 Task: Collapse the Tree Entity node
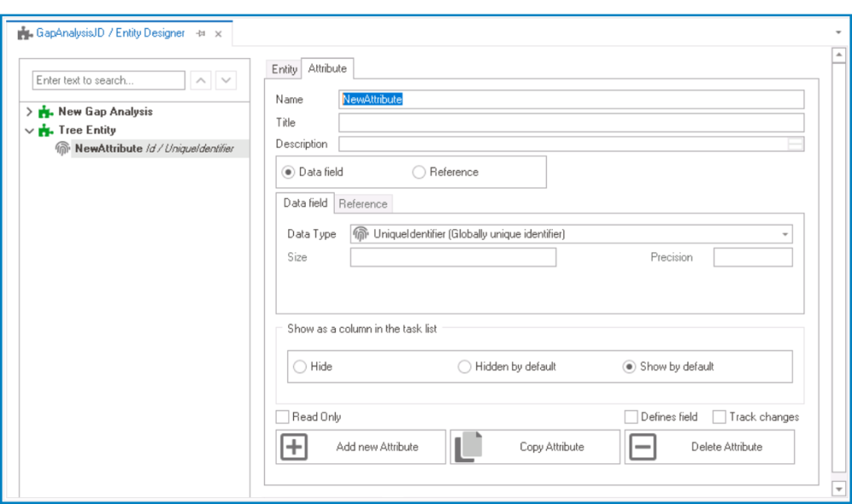point(30,130)
